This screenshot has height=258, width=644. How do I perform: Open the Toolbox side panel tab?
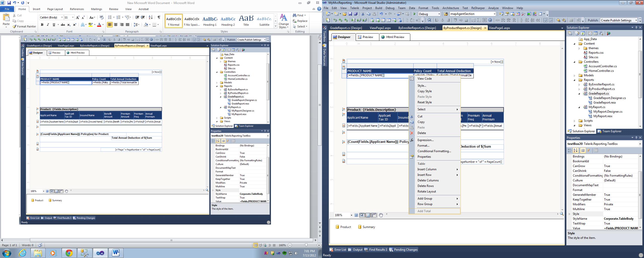click(x=325, y=34)
